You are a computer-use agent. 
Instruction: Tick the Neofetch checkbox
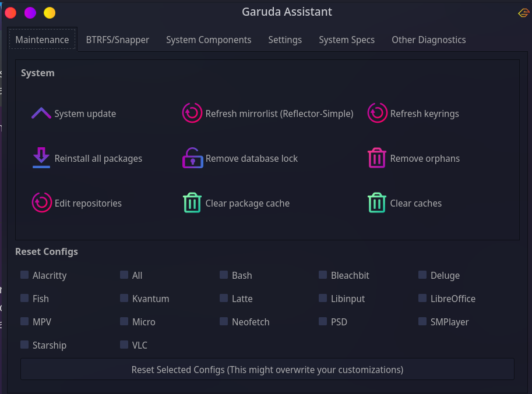224,321
